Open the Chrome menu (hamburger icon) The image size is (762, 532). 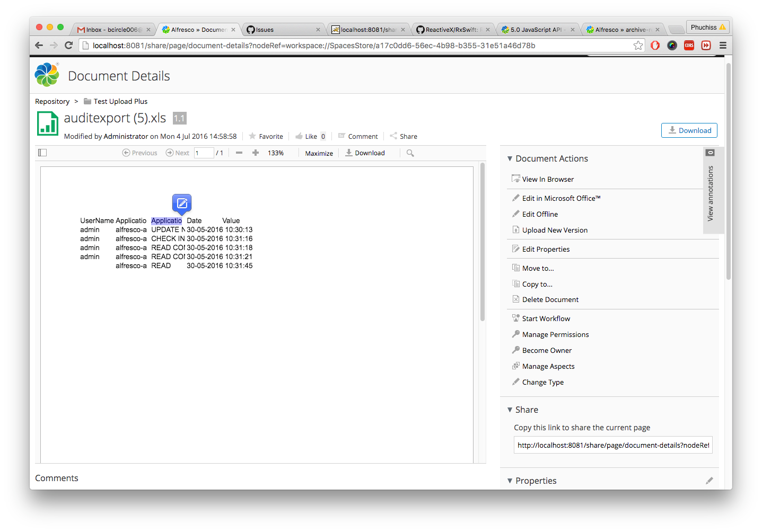[x=723, y=46]
